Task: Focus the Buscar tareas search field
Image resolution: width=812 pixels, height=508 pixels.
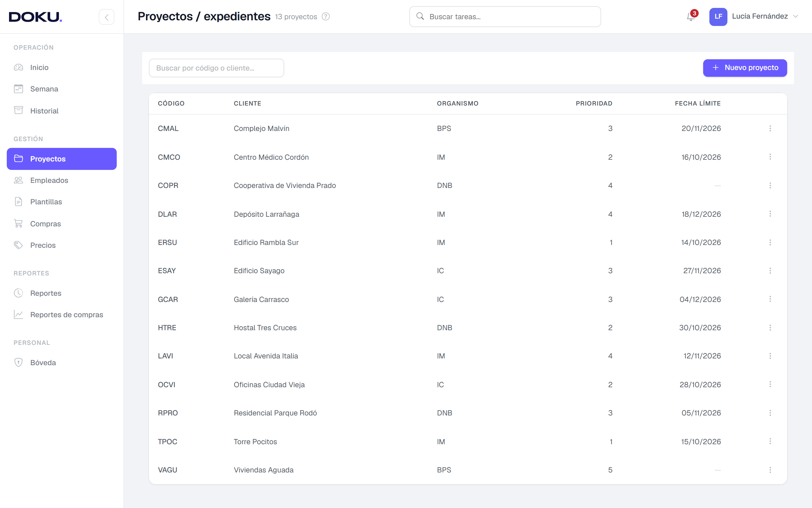Action: click(505, 16)
